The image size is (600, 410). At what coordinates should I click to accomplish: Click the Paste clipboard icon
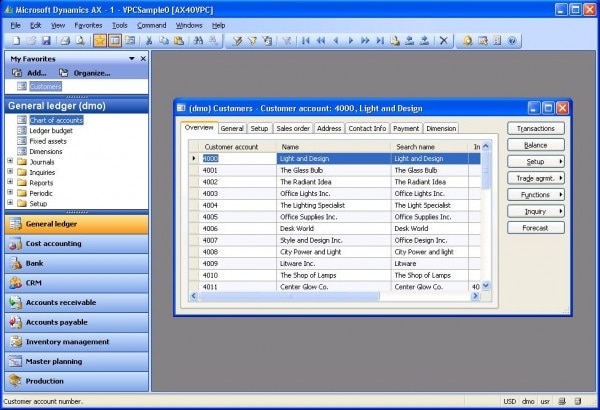click(179, 41)
